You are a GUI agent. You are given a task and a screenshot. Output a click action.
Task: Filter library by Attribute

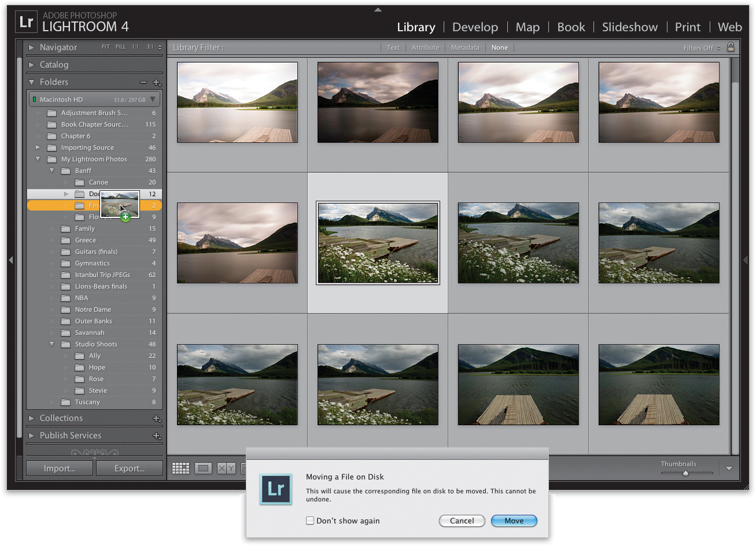click(425, 47)
